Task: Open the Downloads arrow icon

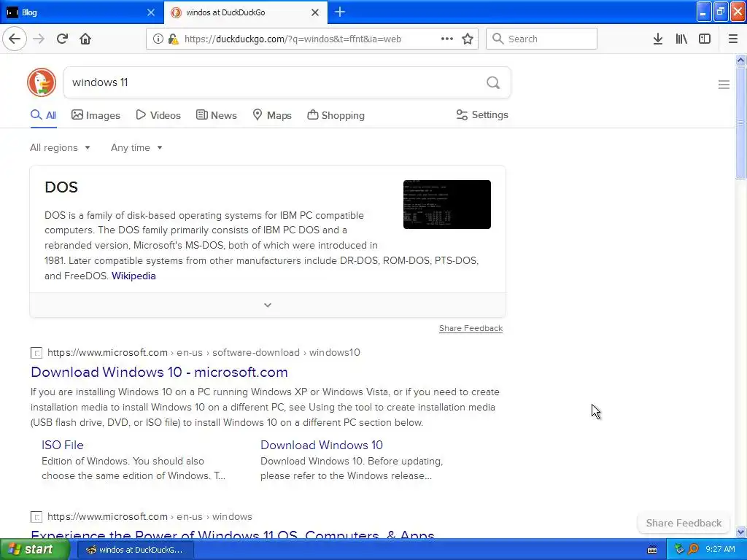Action: point(658,39)
